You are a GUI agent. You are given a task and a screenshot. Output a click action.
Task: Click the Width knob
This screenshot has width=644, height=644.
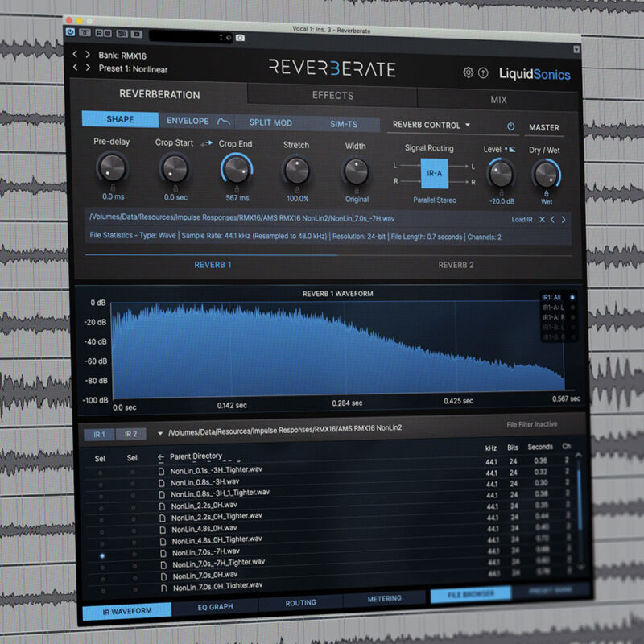pos(356,171)
